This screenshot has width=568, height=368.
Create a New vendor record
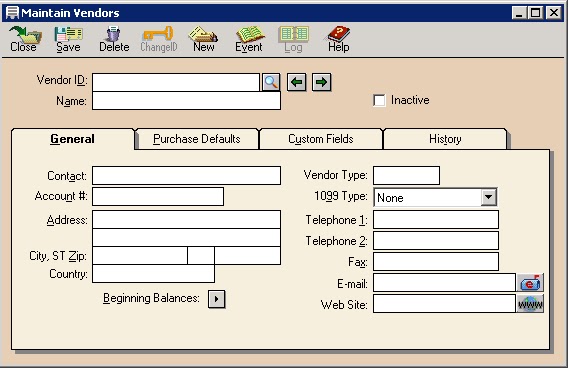(203, 39)
